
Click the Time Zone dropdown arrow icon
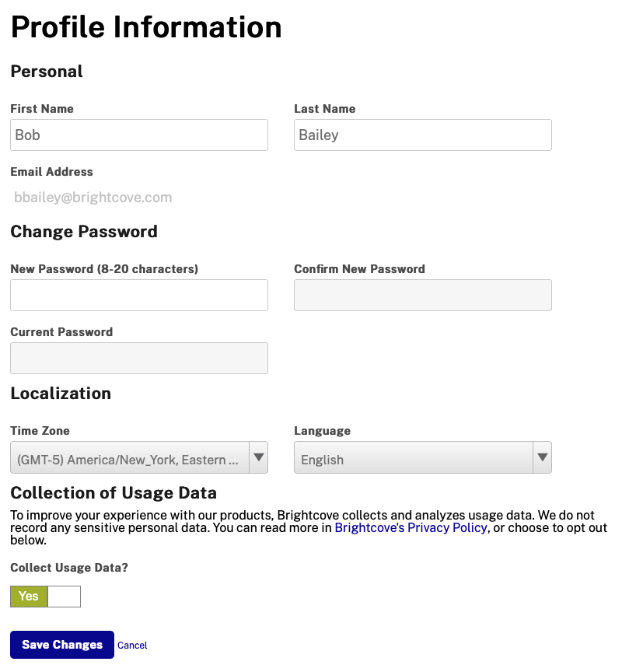pos(259,458)
